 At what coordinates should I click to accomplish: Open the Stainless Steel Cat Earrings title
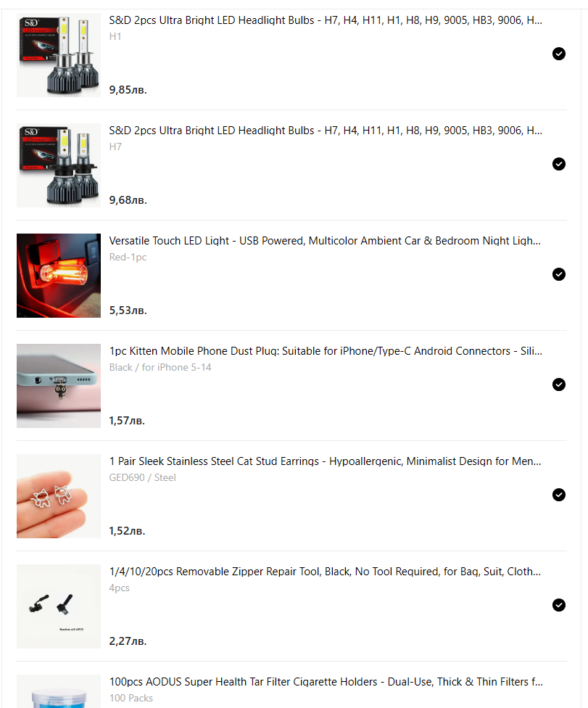tap(325, 461)
